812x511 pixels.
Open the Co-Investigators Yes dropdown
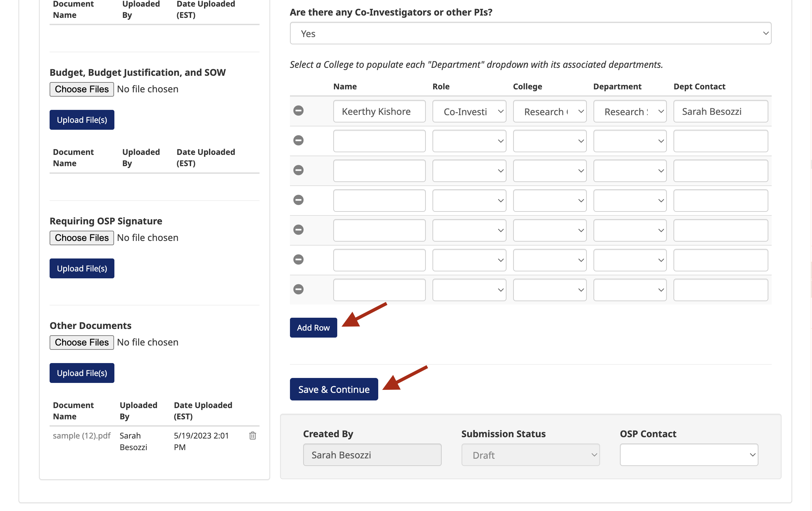coord(530,33)
